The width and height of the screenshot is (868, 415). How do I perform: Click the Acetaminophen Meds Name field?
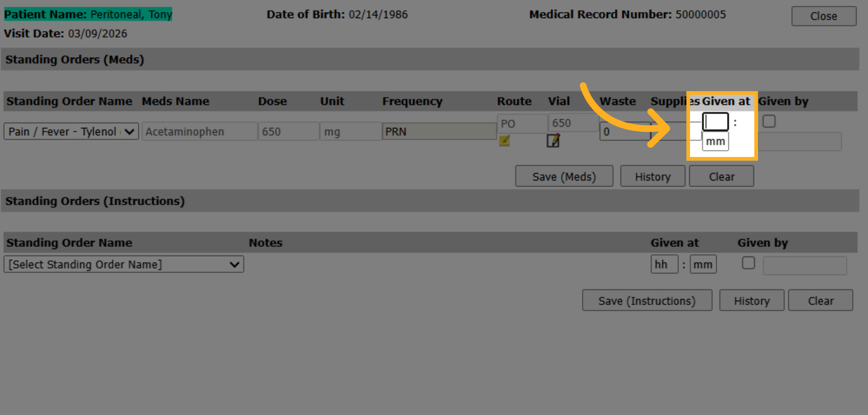200,131
